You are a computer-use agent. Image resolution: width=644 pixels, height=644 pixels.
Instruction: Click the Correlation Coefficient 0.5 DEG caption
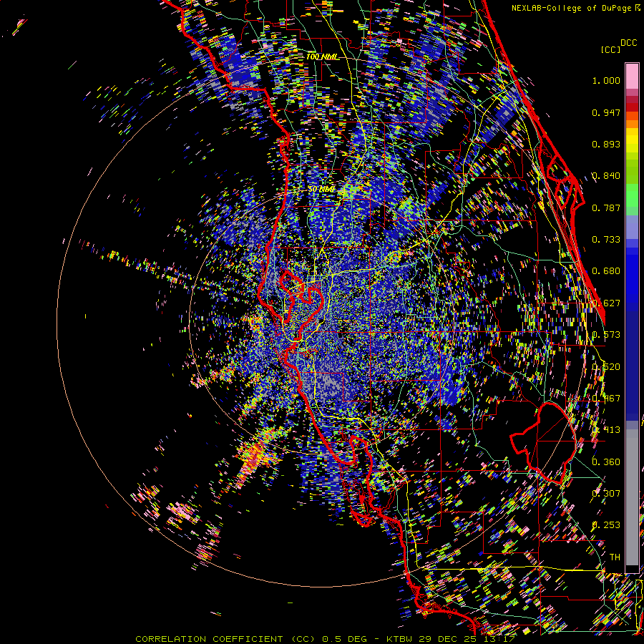[x=252, y=639]
